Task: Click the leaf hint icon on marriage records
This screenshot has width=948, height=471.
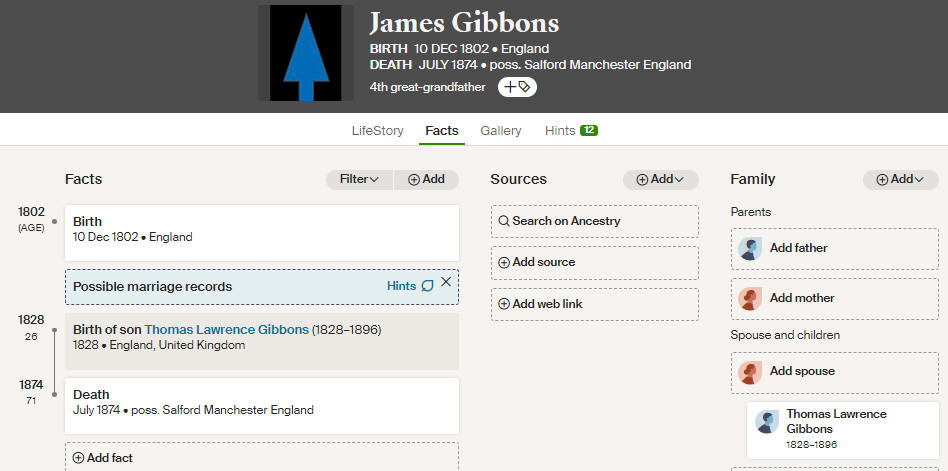Action: tap(428, 286)
